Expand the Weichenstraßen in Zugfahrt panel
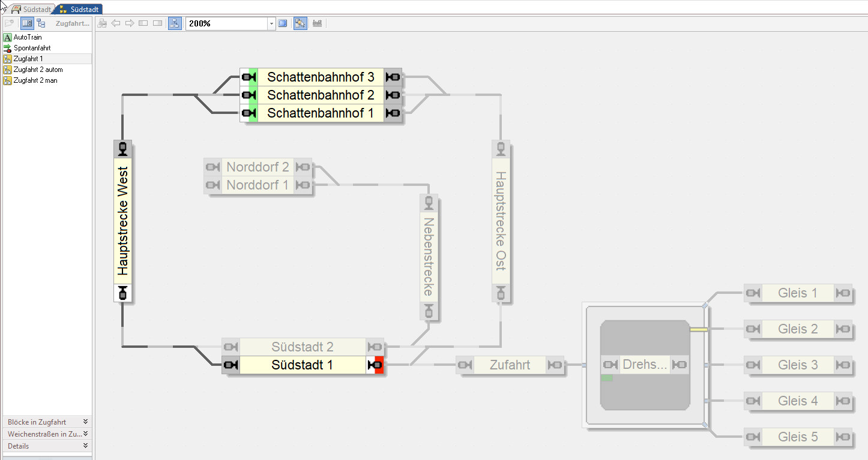This screenshot has height=460, width=868. [x=85, y=434]
